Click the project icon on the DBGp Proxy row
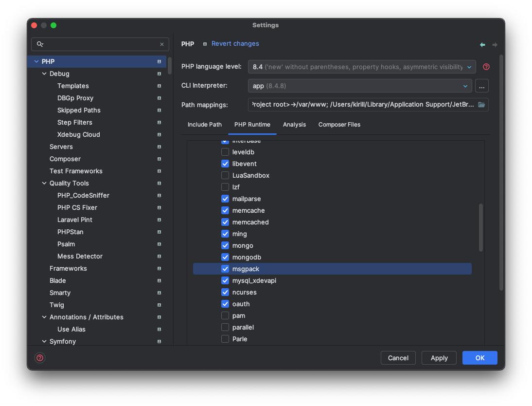This screenshot has width=532, height=406. tap(159, 98)
